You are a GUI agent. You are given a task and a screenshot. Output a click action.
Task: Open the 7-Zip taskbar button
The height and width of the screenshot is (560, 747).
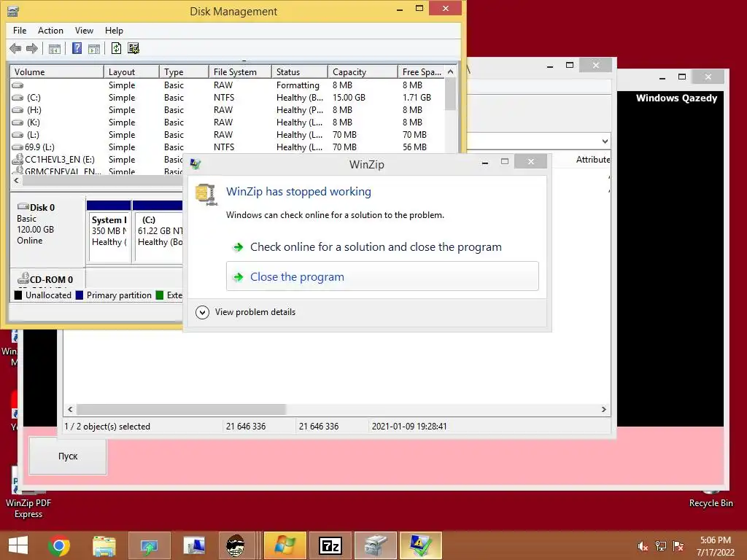click(x=330, y=545)
